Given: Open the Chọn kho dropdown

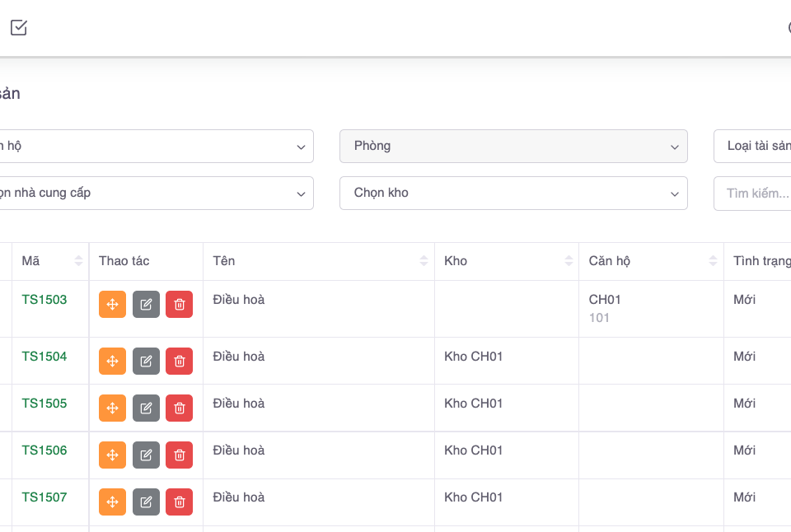Looking at the screenshot, I should [513, 194].
